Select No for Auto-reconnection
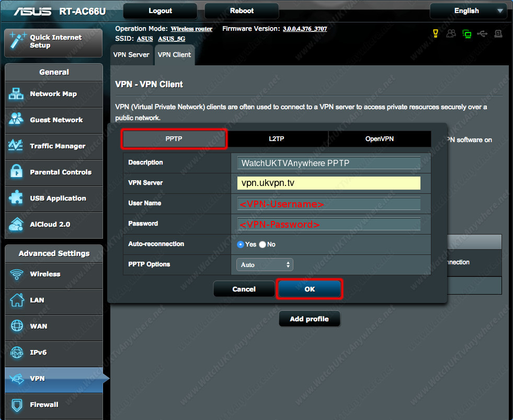The image size is (513, 420). [x=263, y=244]
